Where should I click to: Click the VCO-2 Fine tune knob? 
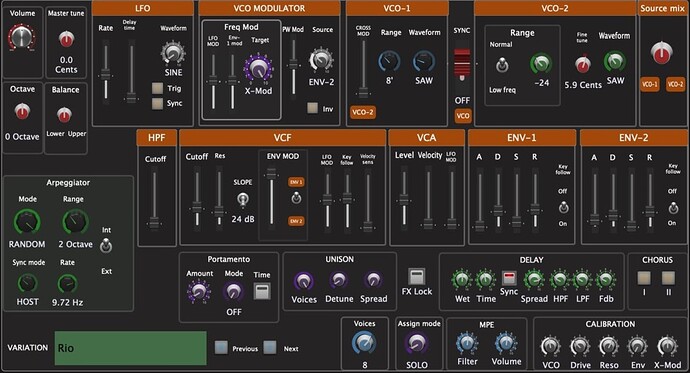click(x=583, y=65)
